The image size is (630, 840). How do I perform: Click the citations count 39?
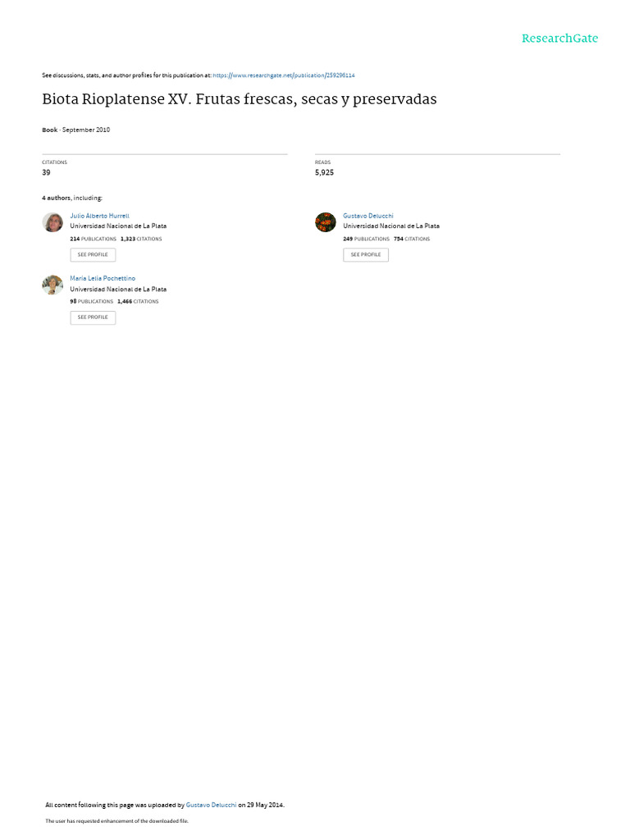pos(46,172)
